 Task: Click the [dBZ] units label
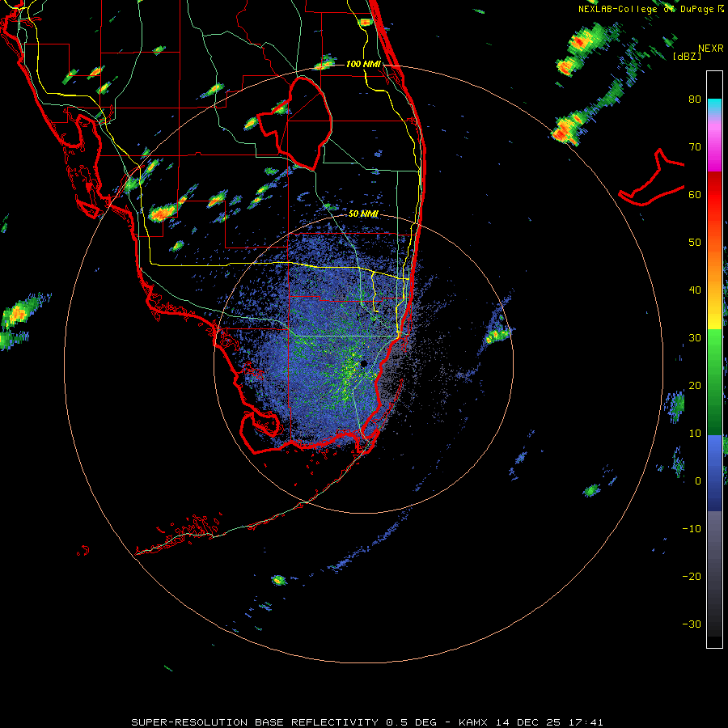point(687,56)
